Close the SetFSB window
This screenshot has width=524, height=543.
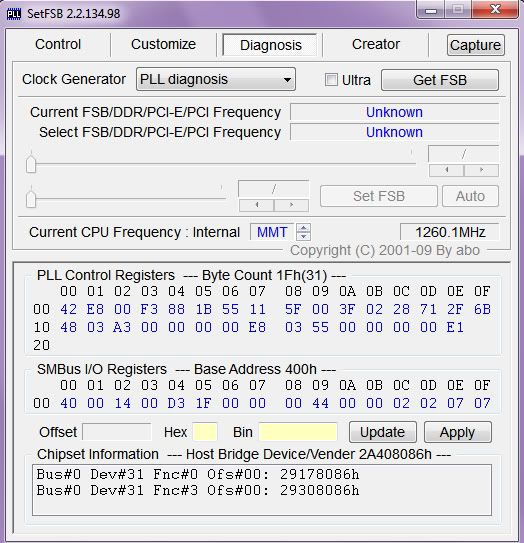[495, 10]
